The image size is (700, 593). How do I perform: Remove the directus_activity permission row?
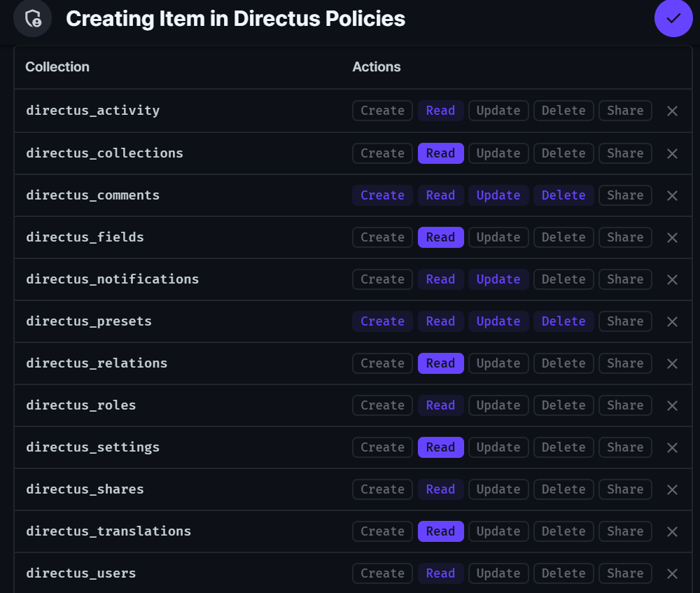click(672, 111)
